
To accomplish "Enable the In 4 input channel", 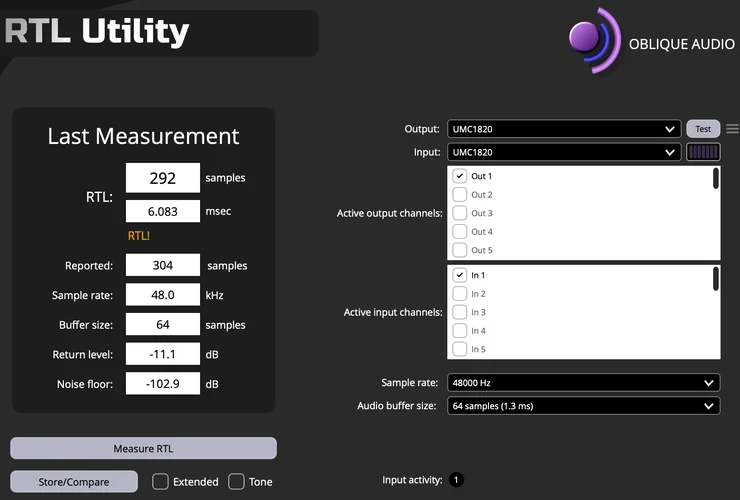I will click(460, 331).
